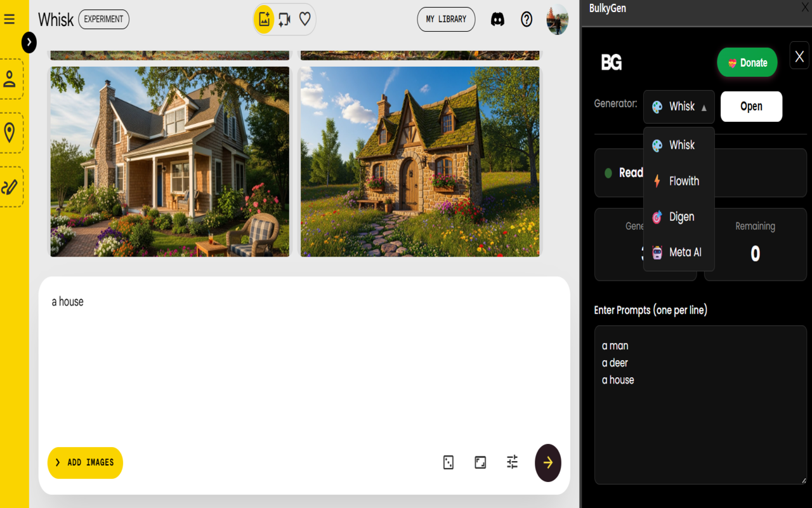Close the BulkyGen panel with the X button
Image resolution: width=812 pixels, height=508 pixels.
tap(799, 55)
